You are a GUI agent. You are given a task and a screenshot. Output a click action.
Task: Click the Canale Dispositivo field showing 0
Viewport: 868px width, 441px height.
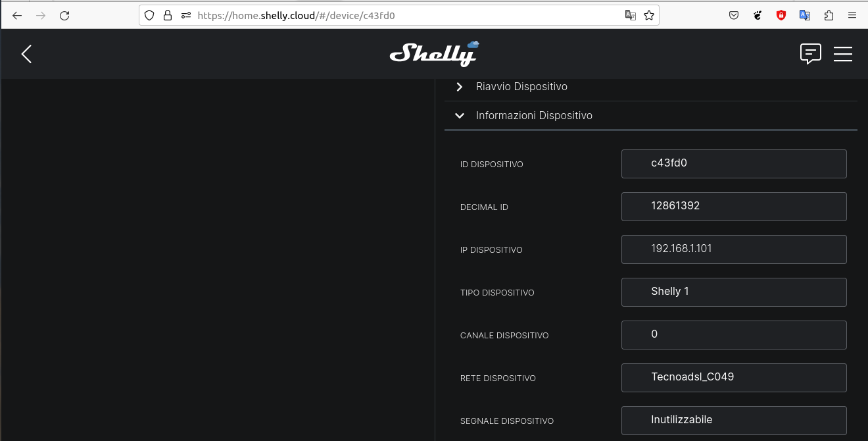coord(734,335)
